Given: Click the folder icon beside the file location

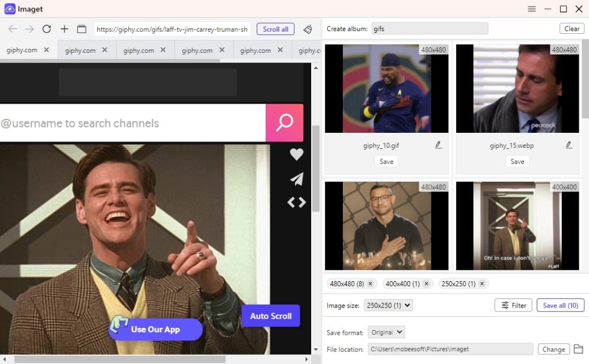Looking at the screenshot, I should pos(578,349).
